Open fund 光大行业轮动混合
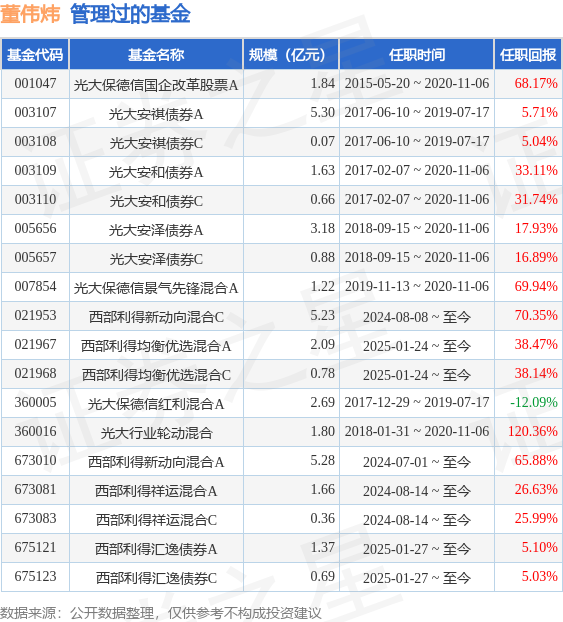The image size is (563, 622). (156, 432)
